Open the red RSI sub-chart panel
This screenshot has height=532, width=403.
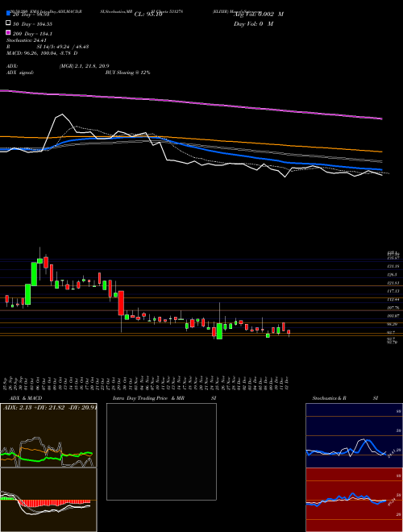point(354,500)
